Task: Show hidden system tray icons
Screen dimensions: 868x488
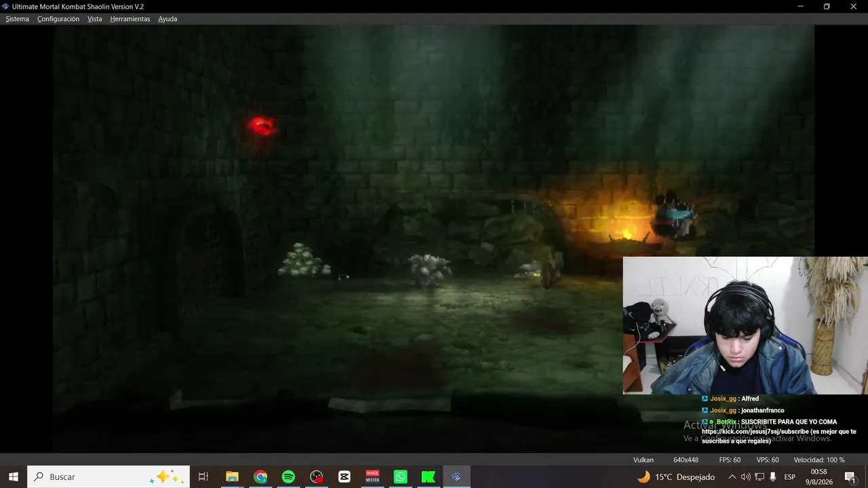Action: pyautogui.click(x=732, y=477)
